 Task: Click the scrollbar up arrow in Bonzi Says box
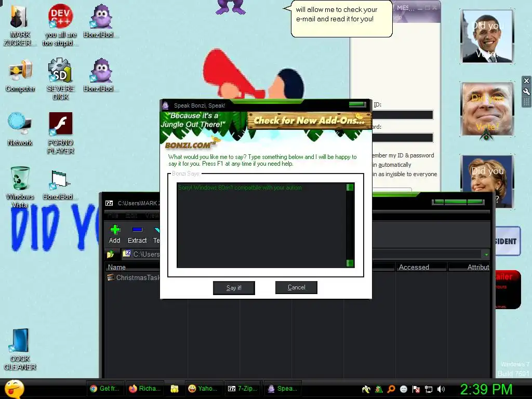point(350,187)
